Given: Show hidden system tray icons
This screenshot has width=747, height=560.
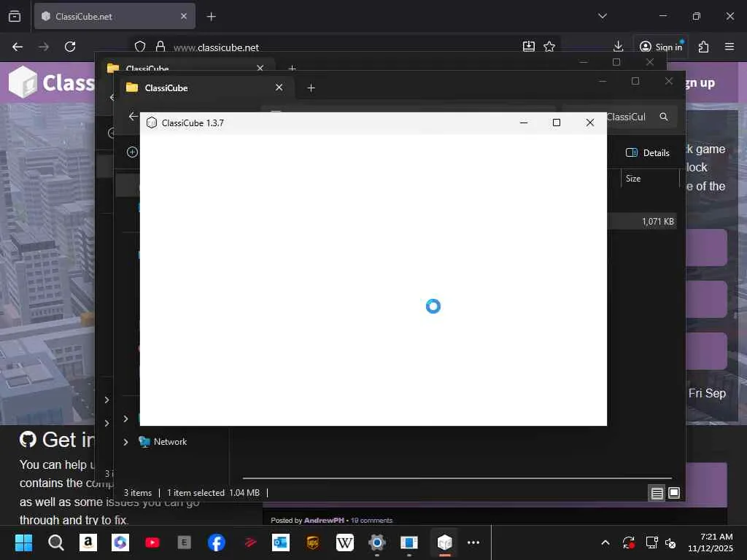Looking at the screenshot, I should pos(605,542).
